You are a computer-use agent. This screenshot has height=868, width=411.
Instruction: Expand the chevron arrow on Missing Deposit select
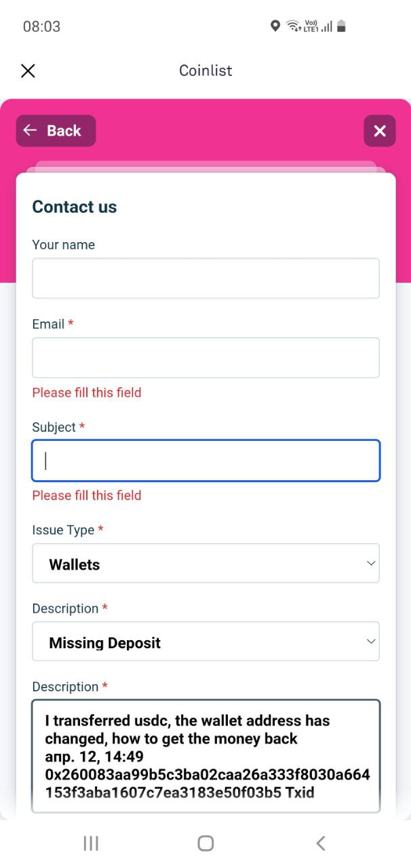371,642
